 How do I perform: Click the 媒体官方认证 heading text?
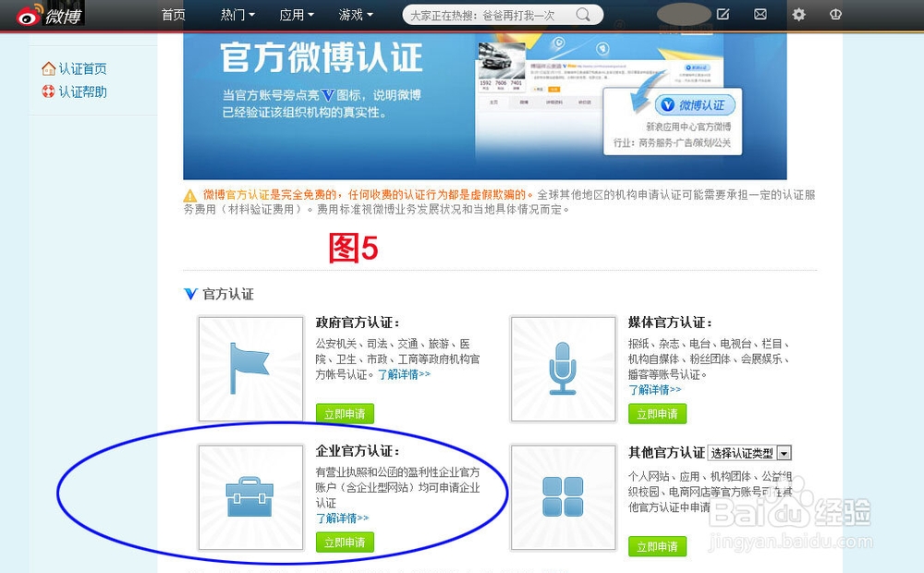[x=670, y=323]
